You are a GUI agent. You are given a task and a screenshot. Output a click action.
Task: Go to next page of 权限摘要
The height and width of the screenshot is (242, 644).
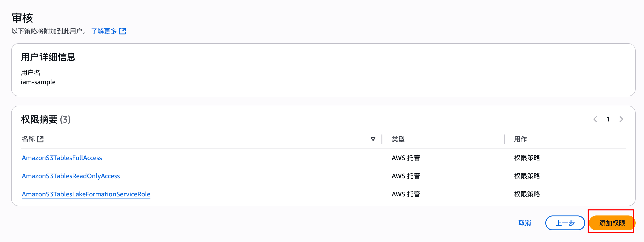point(621,119)
